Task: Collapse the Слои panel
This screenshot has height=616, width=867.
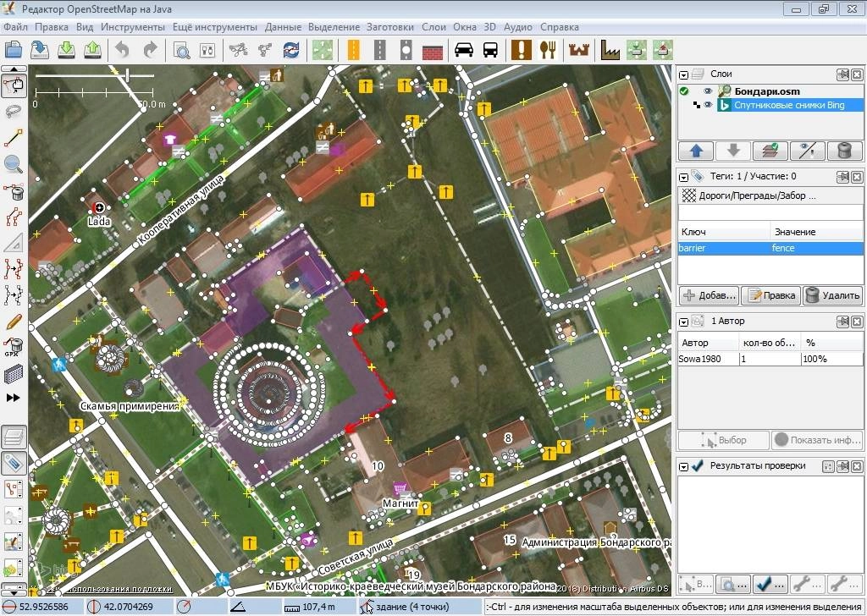Action: click(684, 74)
